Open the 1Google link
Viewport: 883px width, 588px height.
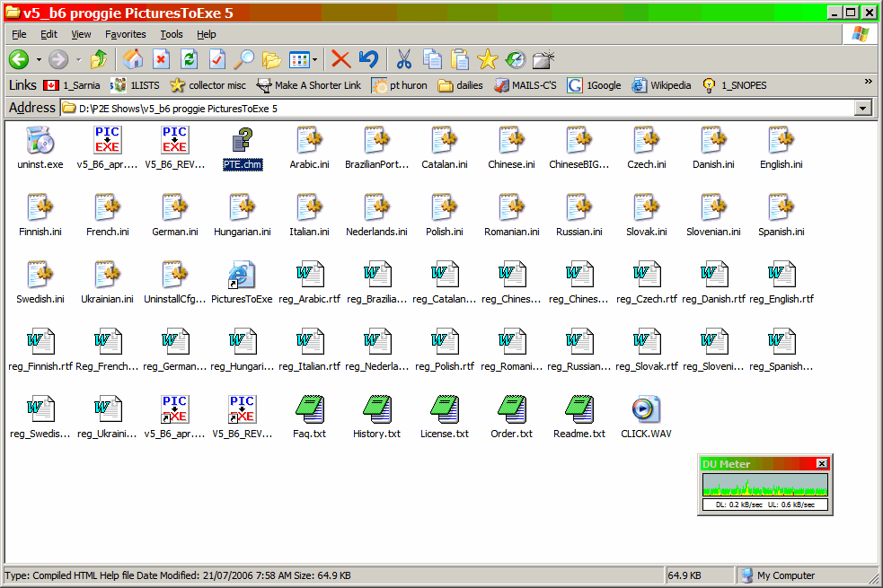point(594,85)
